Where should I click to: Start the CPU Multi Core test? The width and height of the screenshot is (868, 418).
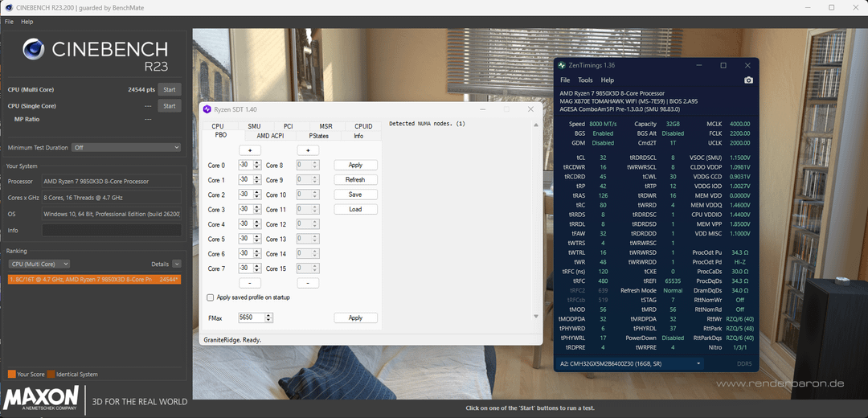tap(169, 89)
